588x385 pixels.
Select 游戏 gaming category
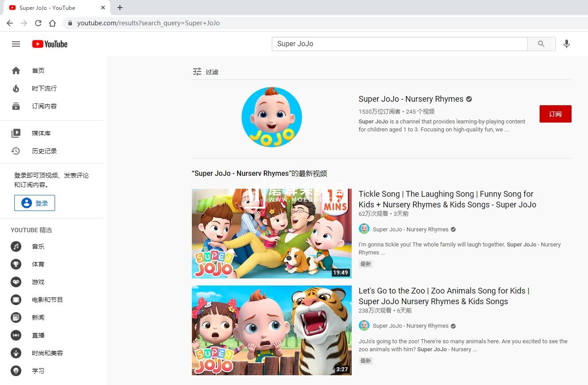tap(38, 282)
